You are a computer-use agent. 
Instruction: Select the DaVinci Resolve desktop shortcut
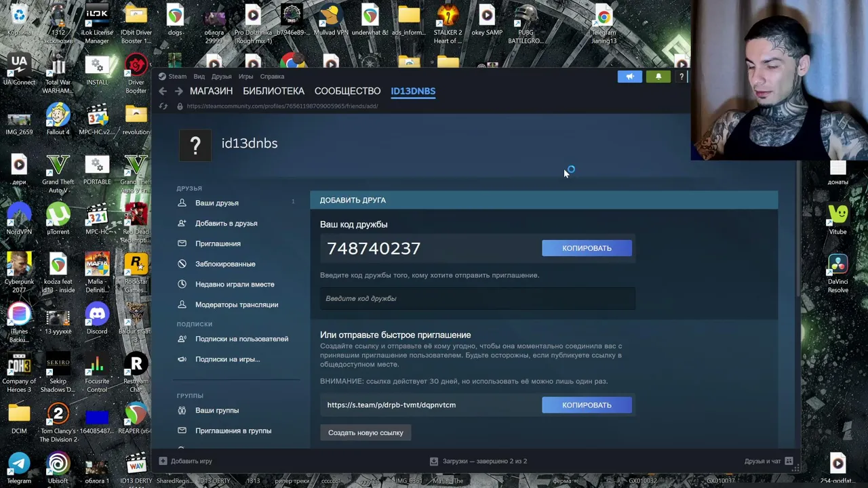pos(837,273)
